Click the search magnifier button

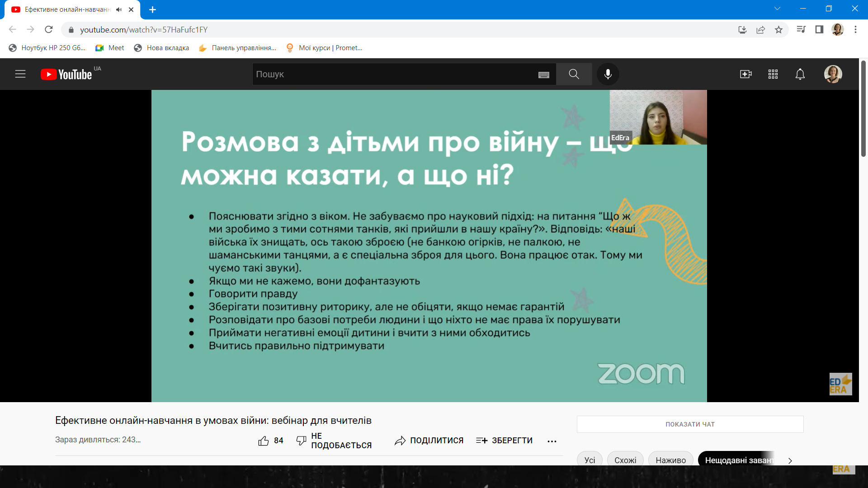(x=574, y=74)
